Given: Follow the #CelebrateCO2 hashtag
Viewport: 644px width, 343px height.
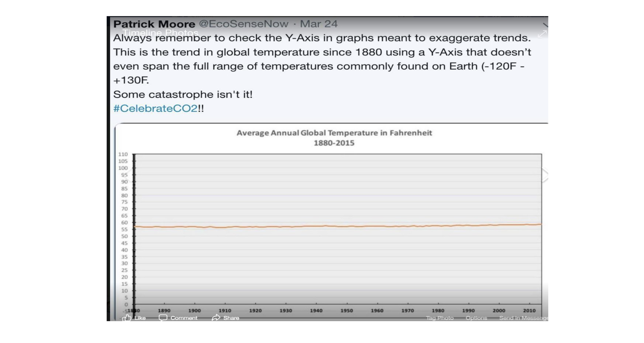Looking at the screenshot, I should pyautogui.click(x=155, y=109).
